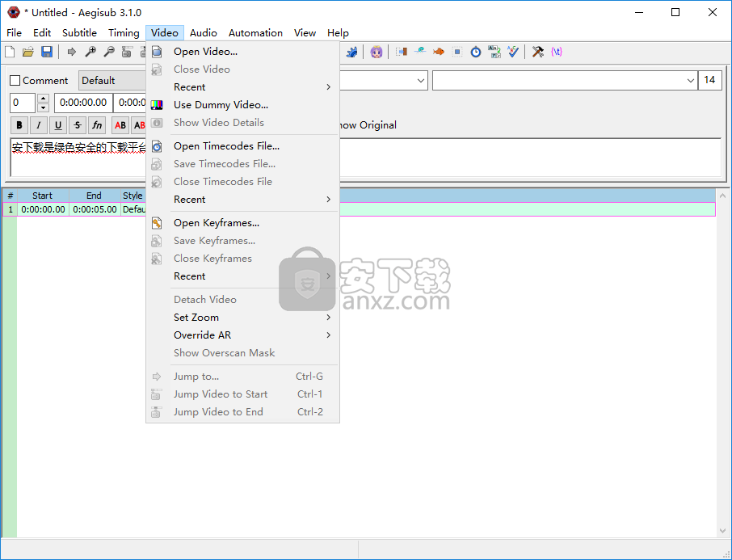
Task: Click the grid scrollbar up arrow
Action: [x=722, y=196]
